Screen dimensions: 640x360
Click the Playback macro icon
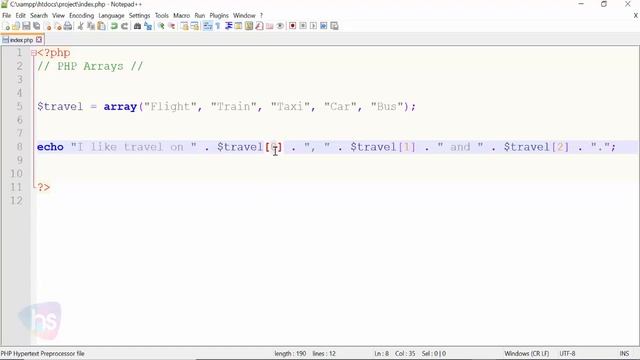point(313,26)
